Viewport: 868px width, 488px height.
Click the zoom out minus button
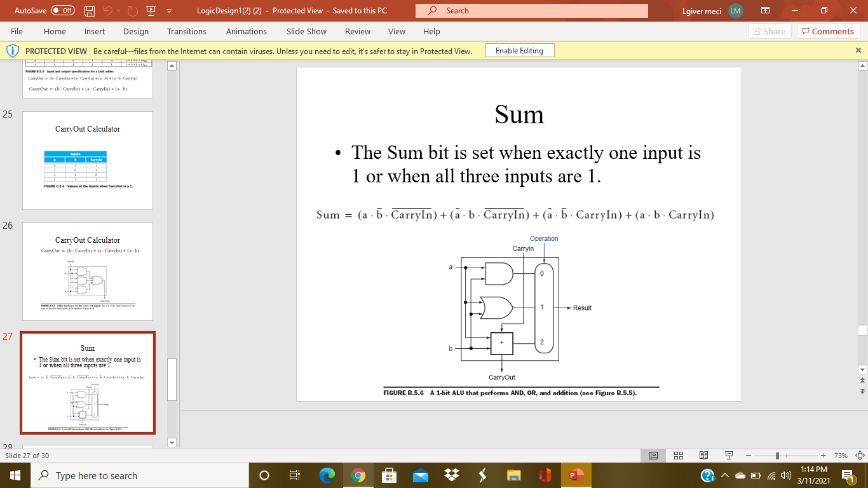[x=748, y=456]
